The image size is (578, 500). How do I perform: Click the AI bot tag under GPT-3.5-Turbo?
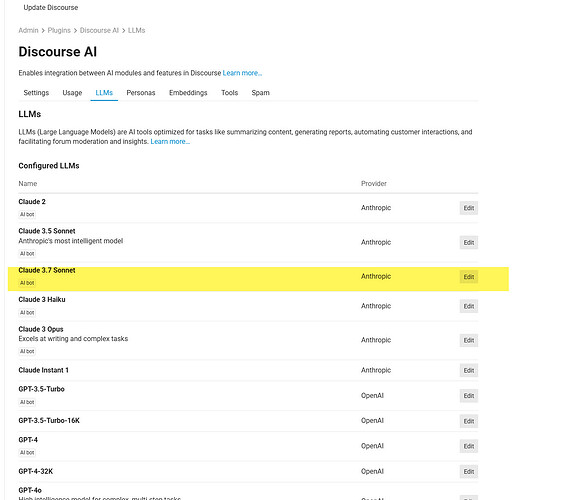[x=27, y=402]
